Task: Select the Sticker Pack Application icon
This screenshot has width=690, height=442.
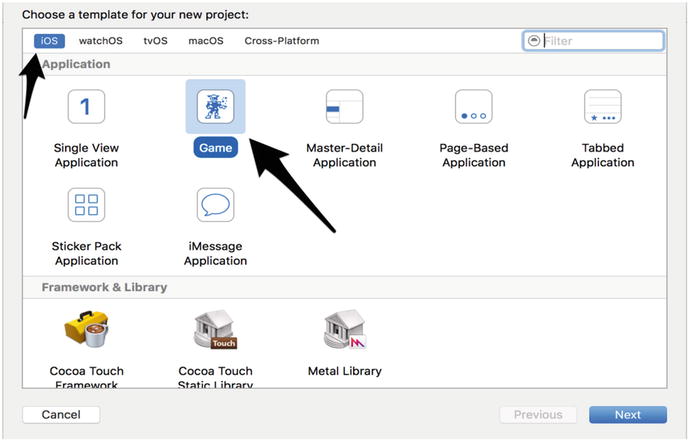Action: pyautogui.click(x=86, y=205)
